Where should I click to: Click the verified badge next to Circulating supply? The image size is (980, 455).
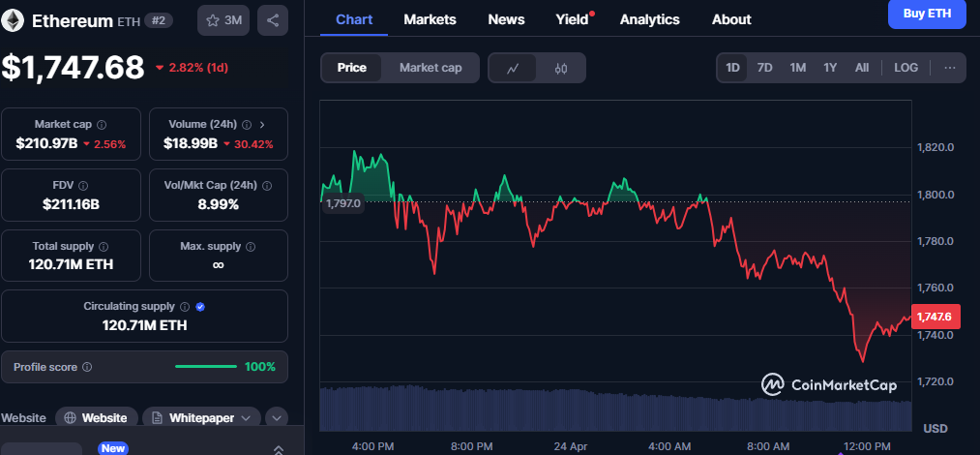click(200, 307)
